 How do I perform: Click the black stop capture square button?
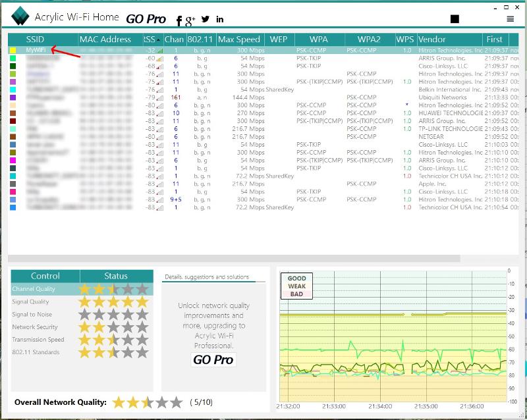(x=455, y=19)
